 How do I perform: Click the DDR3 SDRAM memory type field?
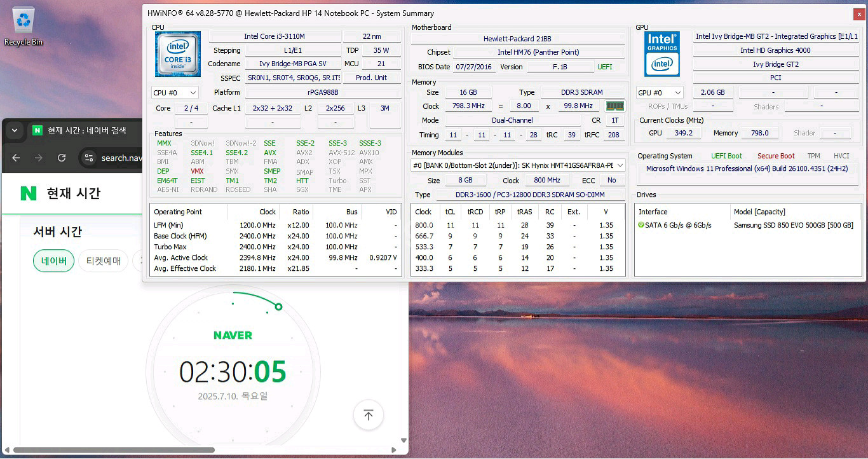point(582,92)
